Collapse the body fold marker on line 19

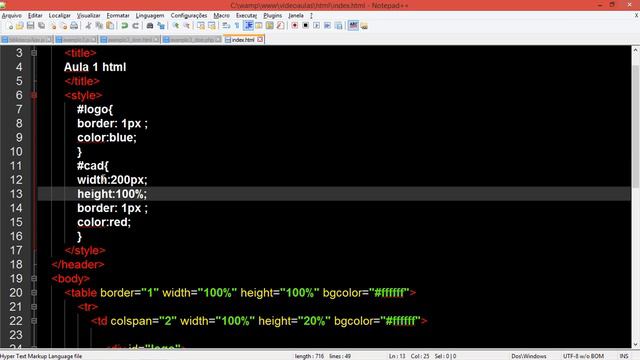(34, 278)
